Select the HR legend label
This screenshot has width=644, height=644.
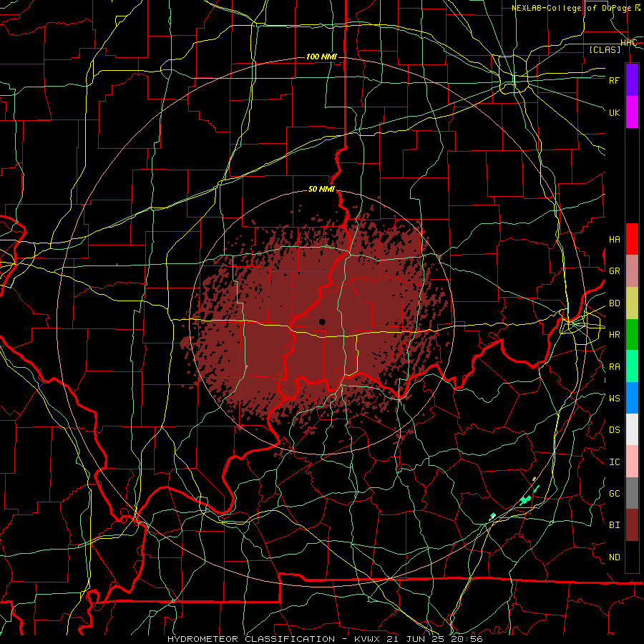pos(614,335)
